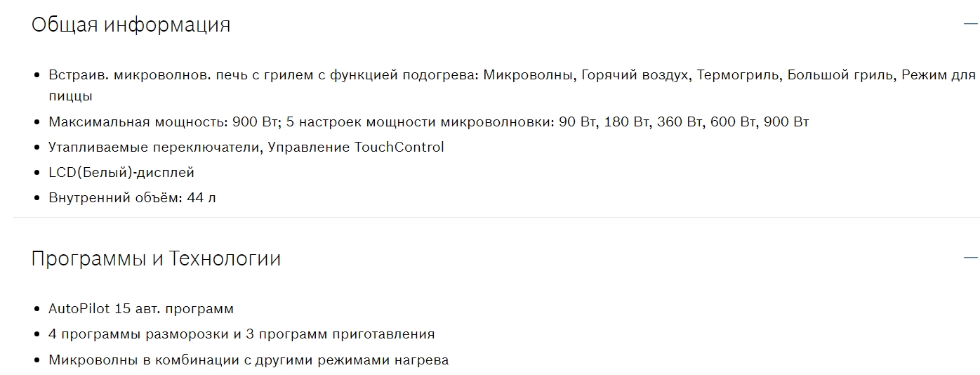Click the Большой гриль text
This screenshot has width=980, height=375.
pyautogui.click(x=840, y=74)
